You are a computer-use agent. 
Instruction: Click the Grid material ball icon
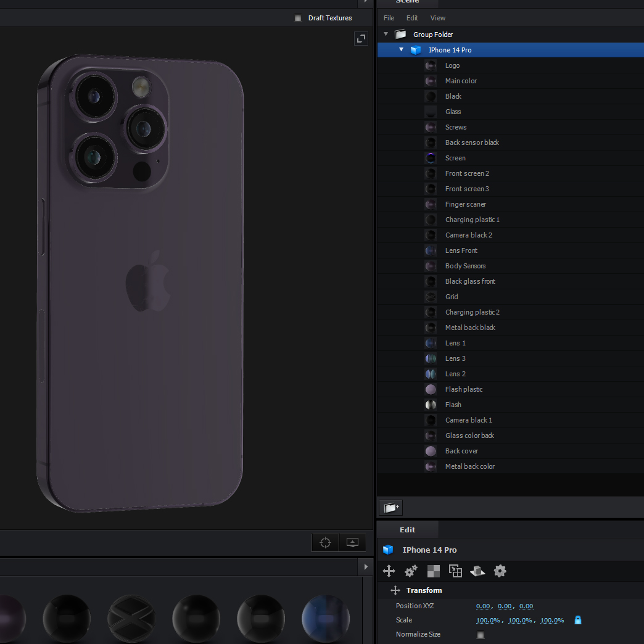pos(431,297)
